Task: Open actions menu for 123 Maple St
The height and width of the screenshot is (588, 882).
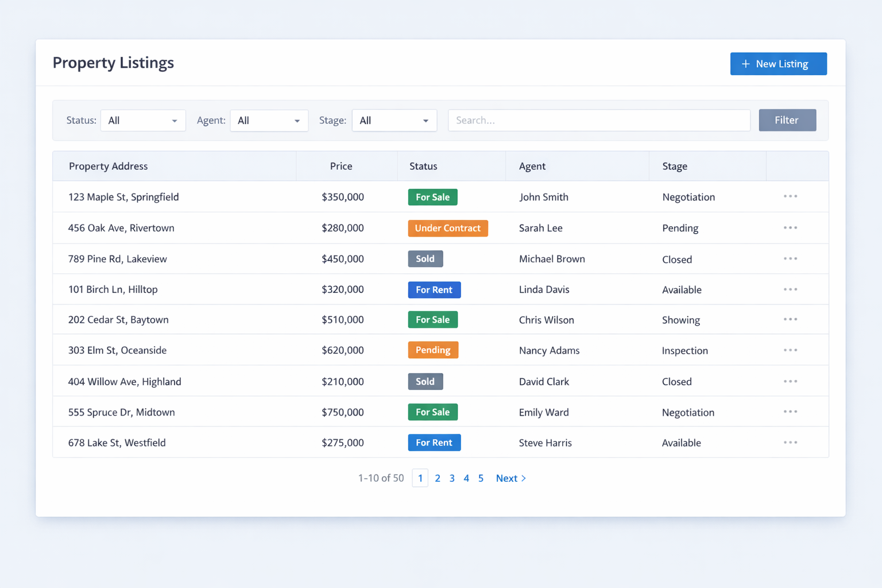Action: [790, 196]
